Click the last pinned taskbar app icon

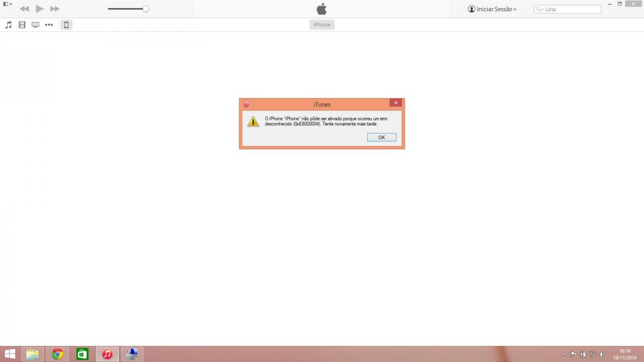132,354
